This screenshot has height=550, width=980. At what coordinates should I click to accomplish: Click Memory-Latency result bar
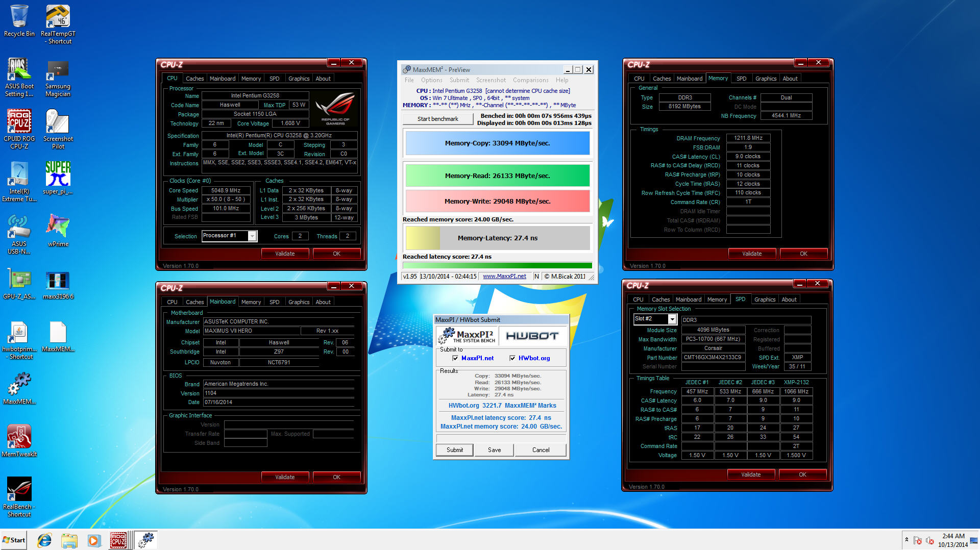pyautogui.click(x=498, y=238)
